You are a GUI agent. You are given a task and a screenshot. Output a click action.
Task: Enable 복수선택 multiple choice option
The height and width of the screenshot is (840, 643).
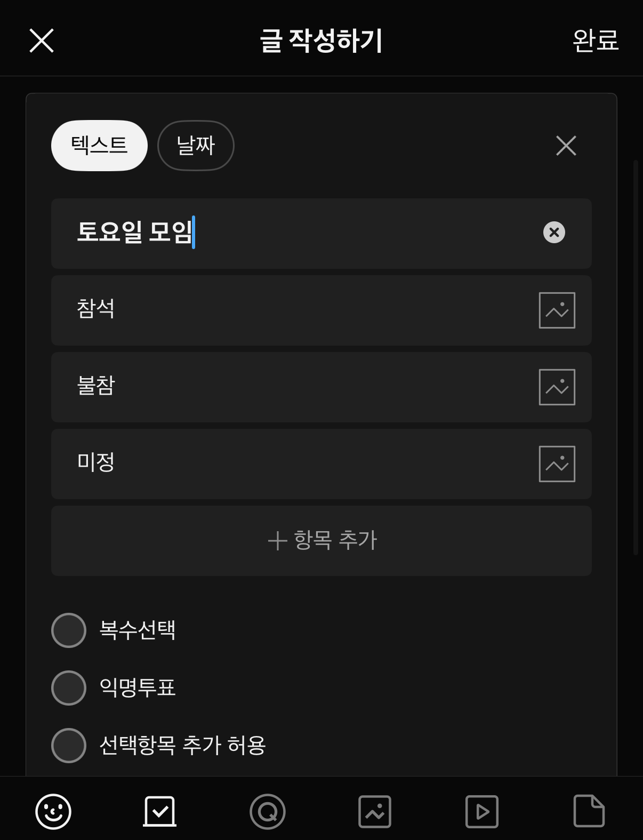[x=69, y=630]
